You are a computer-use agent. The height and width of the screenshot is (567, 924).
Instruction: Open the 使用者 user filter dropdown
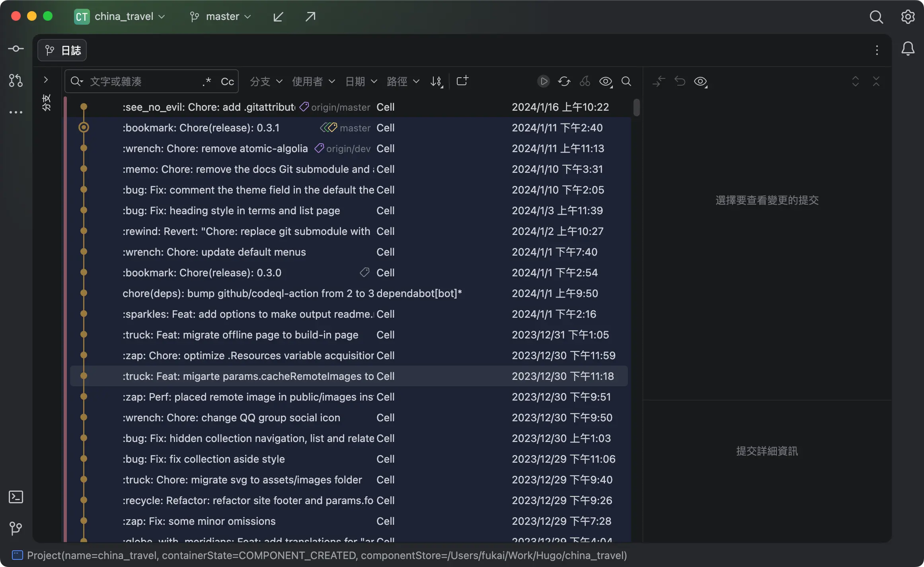click(313, 81)
